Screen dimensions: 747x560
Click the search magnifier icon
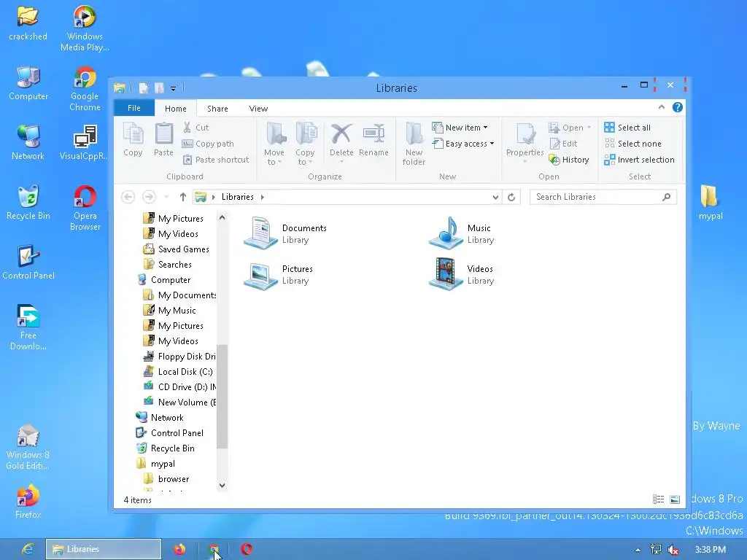click(667, 197)
